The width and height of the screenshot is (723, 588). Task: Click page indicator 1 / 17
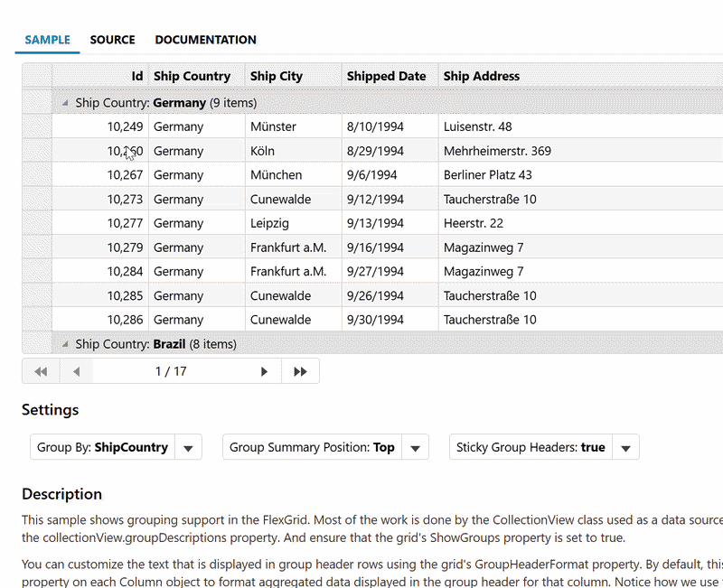tap(171, 371)
